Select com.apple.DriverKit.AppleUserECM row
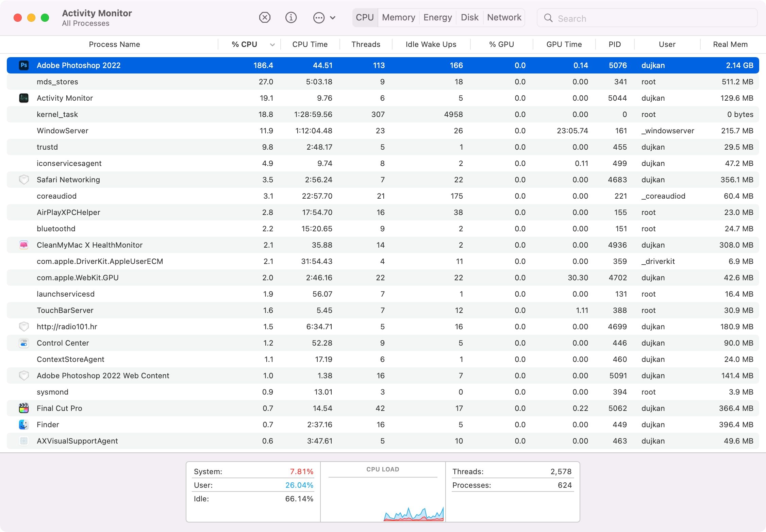This screenshot has height=532, width=766. (x=383, y=261)
